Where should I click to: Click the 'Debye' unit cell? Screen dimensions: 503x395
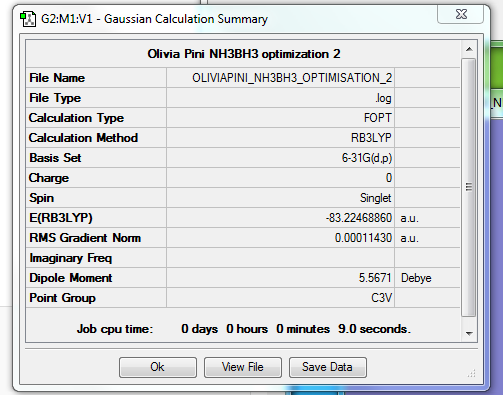tap(416, 278)
